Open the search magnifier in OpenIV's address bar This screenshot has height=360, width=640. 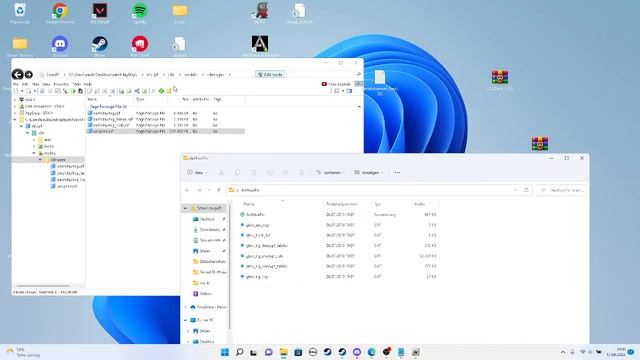(359, 74)
